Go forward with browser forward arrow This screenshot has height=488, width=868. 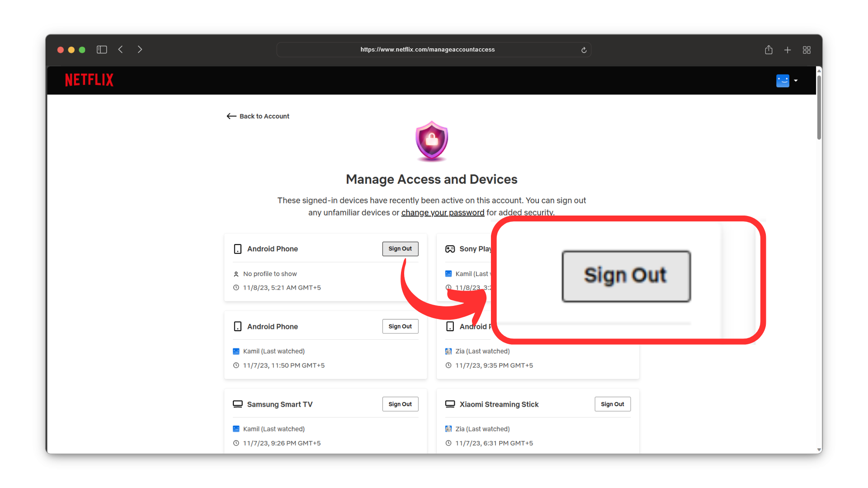pyautogui.click(x=140, y=50)
